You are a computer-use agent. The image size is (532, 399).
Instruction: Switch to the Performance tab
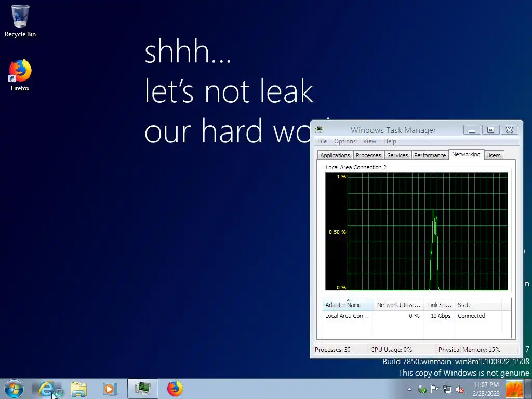click(430, 155)
